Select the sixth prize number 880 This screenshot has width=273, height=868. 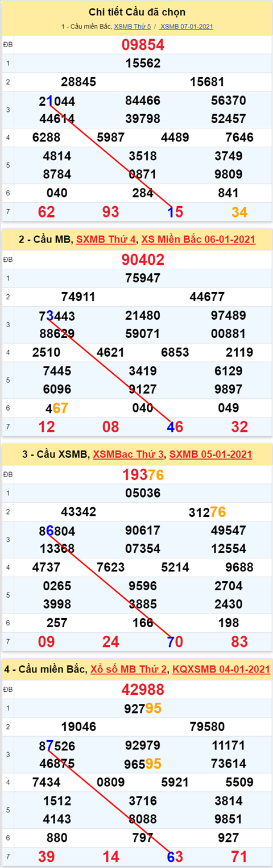57,838
